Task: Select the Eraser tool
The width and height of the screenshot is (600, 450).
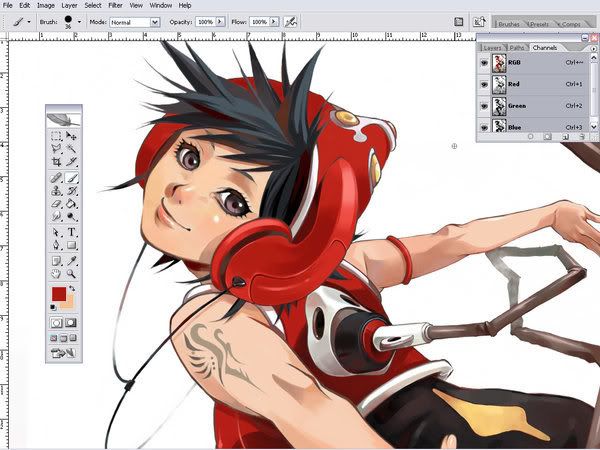Action: click(56, 204)
